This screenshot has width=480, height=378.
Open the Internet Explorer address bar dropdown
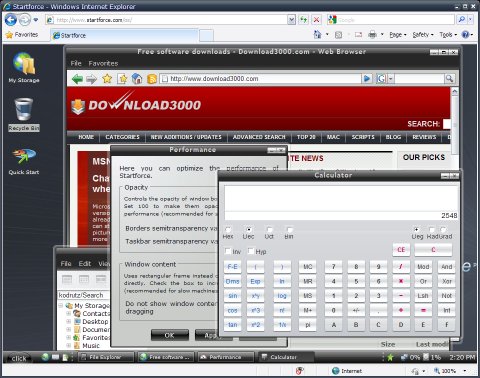[291, 20]
